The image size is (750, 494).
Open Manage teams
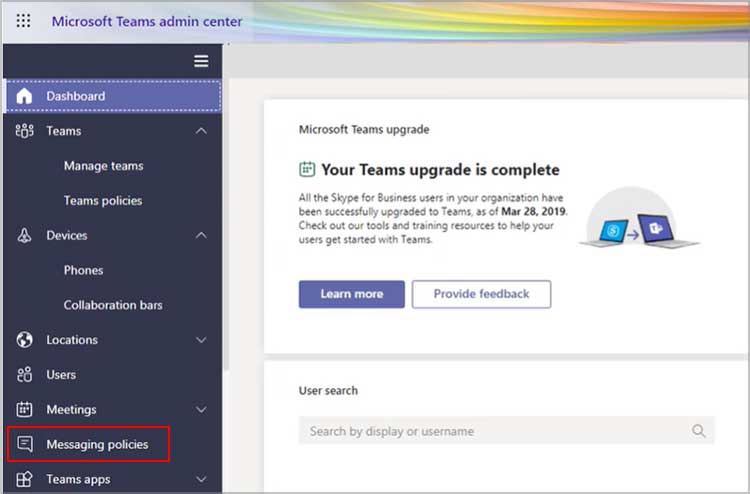pyautogui.click(x=103, y=166)
